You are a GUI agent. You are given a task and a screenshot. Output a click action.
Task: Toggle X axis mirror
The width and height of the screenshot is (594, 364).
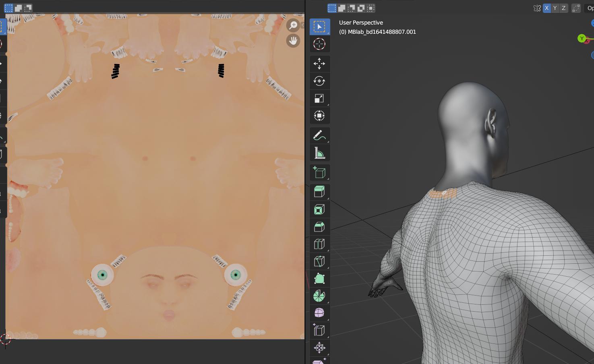pos(546,8)
